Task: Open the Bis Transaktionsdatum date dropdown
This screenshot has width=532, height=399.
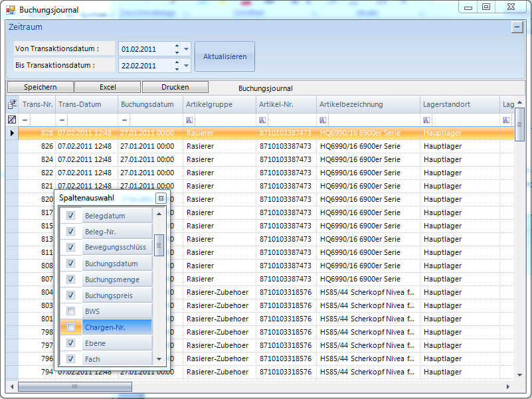Action: tap(187, 65)
